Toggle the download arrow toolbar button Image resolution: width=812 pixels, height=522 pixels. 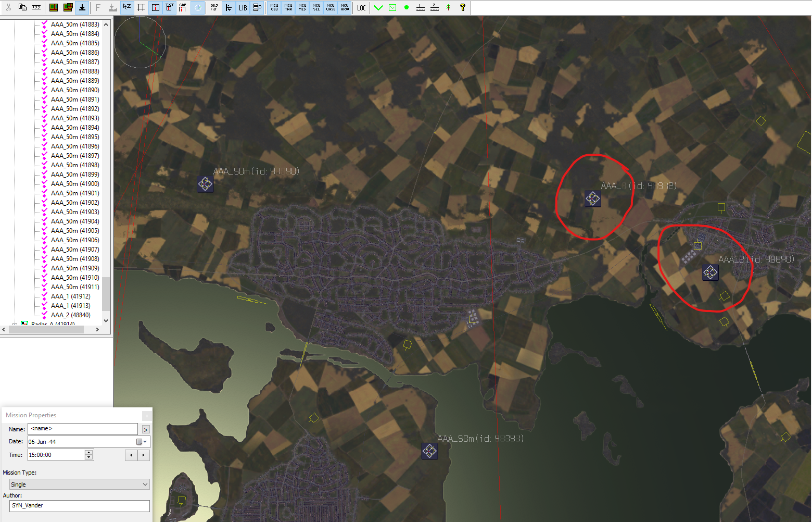coord(82,7)
